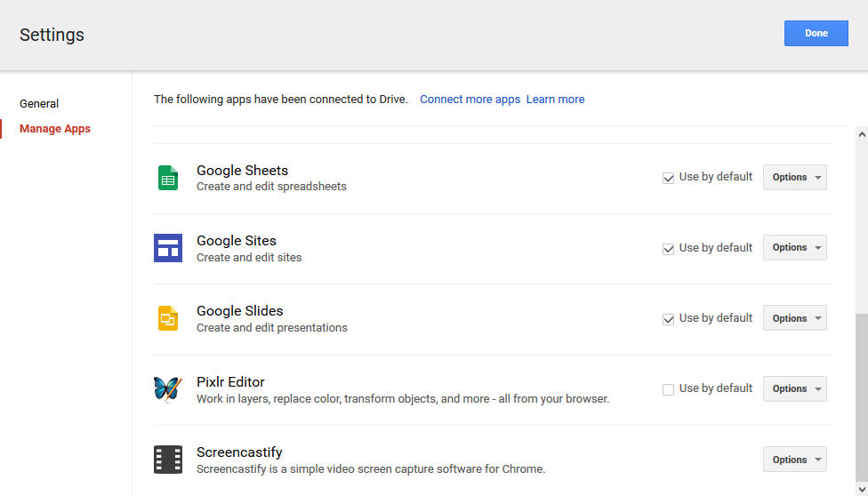868x496 pixels.
Task: Uncheck Use by default for Google Slides
Action: point(668,319)
